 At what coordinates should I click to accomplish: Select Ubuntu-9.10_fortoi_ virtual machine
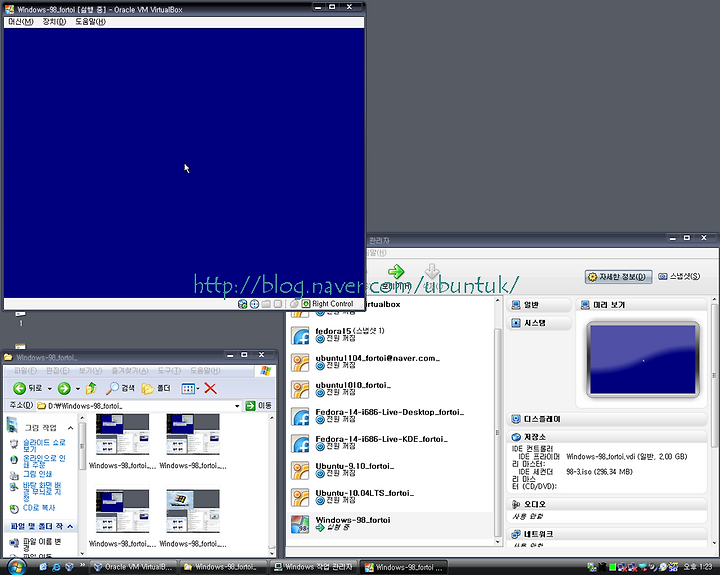[x=390, y=470]
